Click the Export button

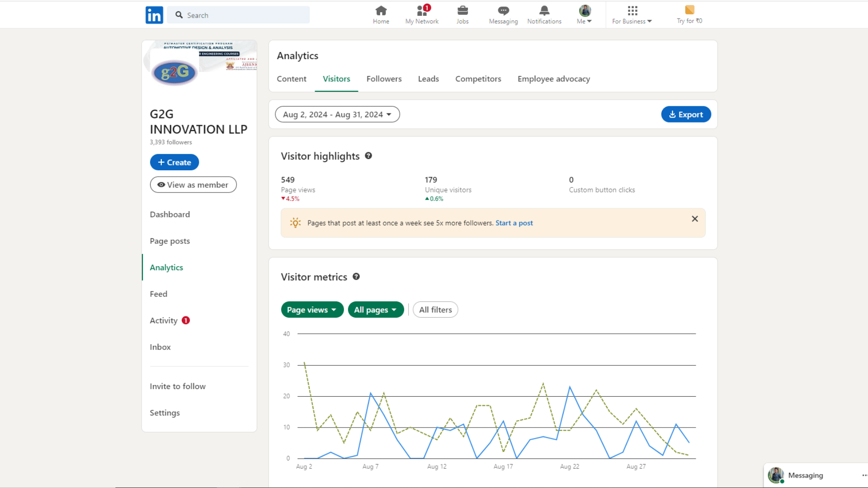(x=686, y=114)
